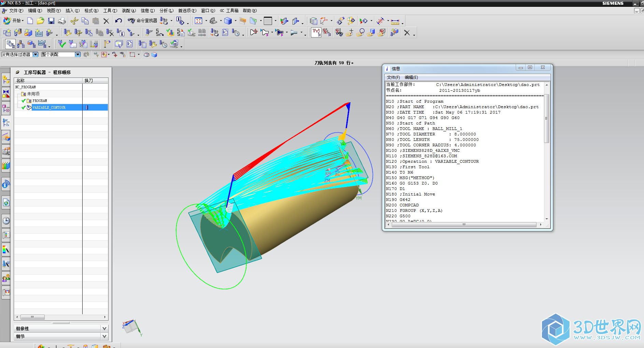The height and width of the screenshot is (348, 644).
Task: Open the 文件 menu in main menu bar
Action: (x=16, y=11)
